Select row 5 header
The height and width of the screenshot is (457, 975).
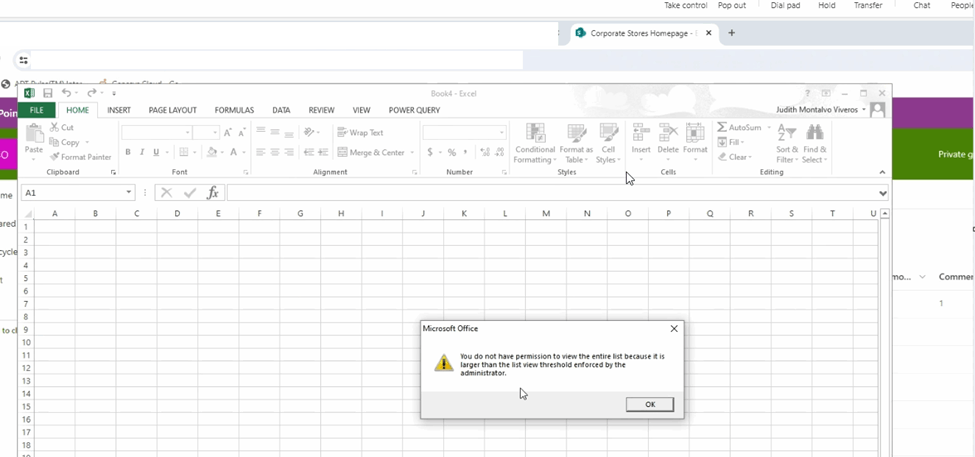pyautogui.click(x=26, y=278)
